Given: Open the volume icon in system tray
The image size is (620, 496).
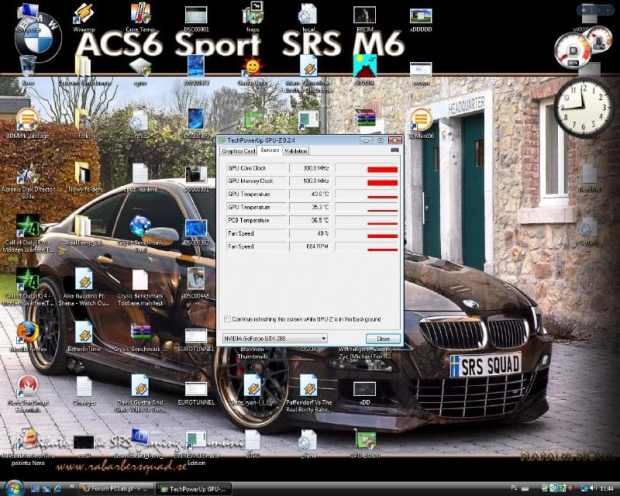Looking at the screenshot, I should [593, 489].
